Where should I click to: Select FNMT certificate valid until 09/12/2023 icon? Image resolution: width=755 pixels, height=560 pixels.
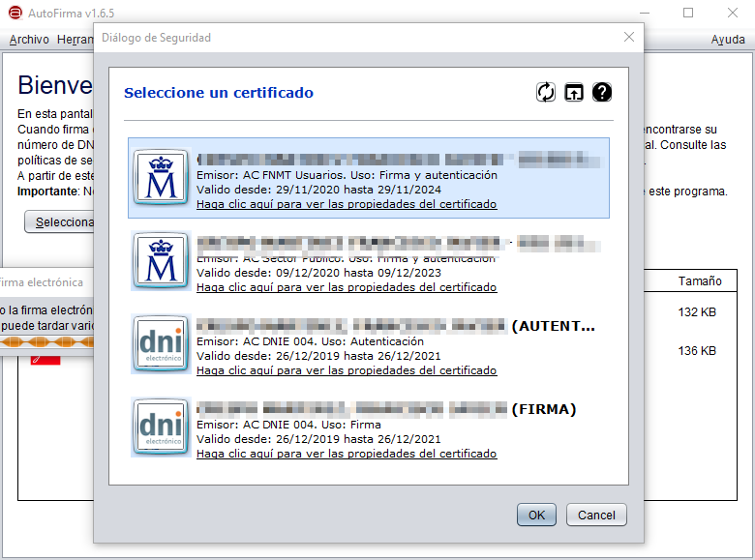click(161, 260)
